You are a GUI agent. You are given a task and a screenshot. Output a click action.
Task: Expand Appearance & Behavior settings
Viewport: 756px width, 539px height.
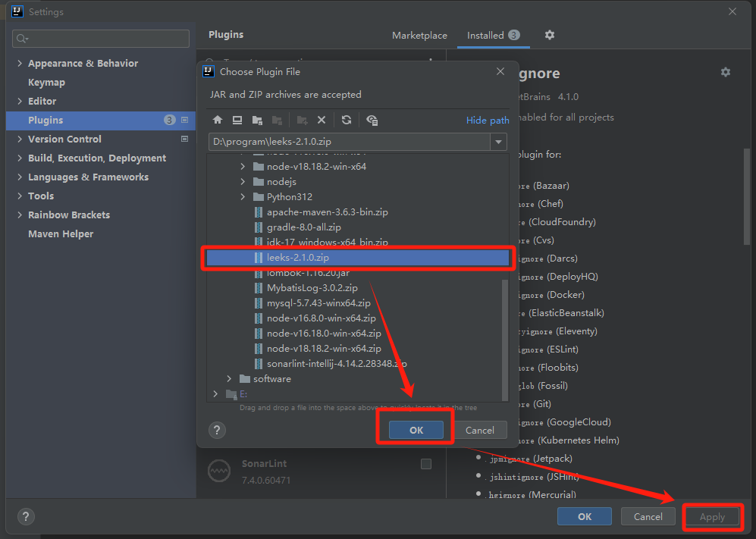click(x=20, y=63)
